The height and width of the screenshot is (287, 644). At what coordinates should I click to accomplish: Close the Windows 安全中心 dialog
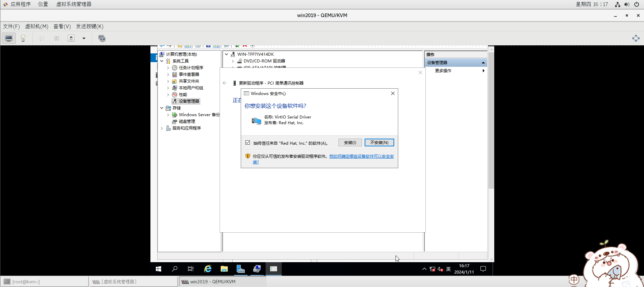pyautogui.click(x=393, y=93)
